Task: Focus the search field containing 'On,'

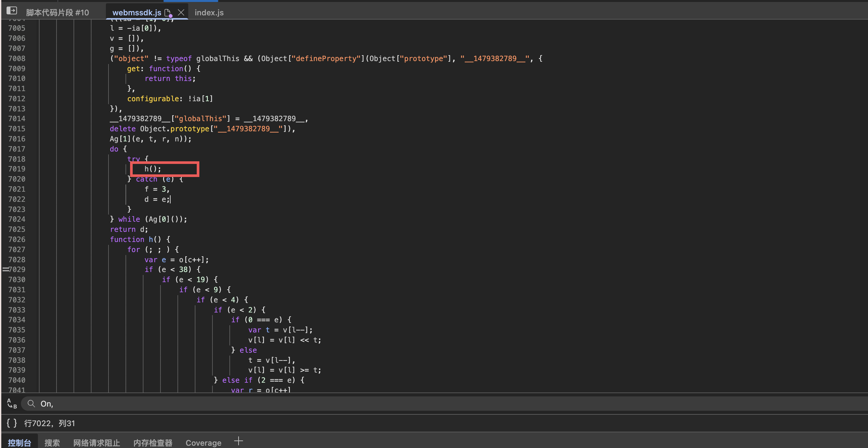Action: pyautogui.click(x=444, y=404)
